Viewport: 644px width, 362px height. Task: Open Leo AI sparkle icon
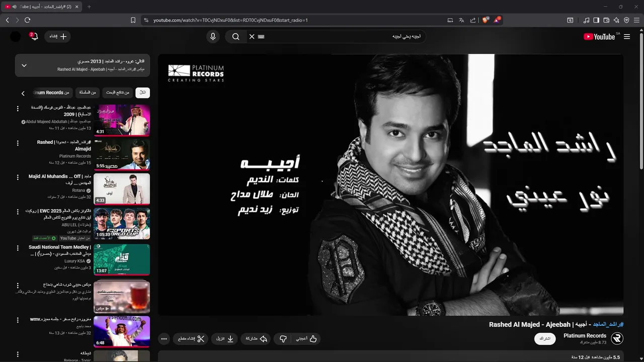[616, 20]
